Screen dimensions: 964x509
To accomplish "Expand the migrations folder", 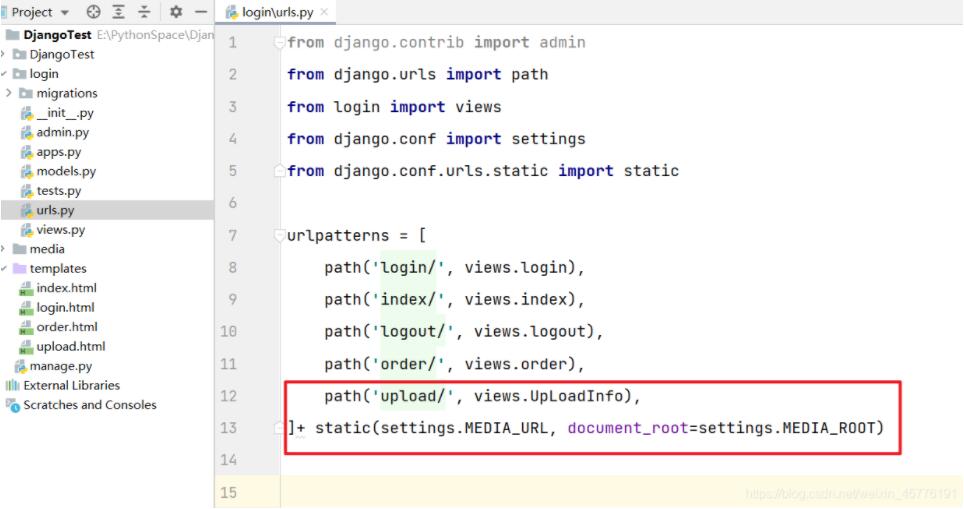I will [9, 93].
